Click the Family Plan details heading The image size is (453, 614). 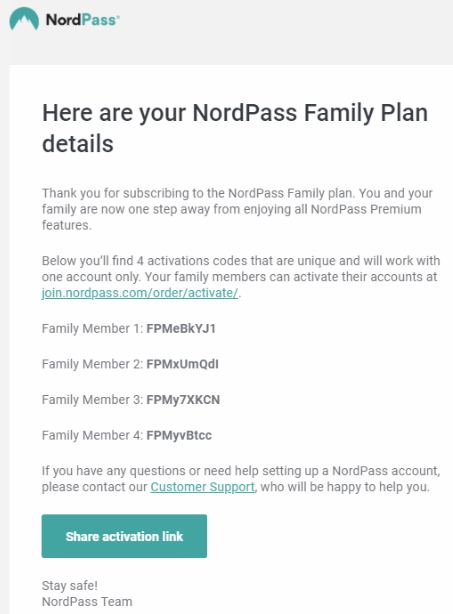coord(235,128)
